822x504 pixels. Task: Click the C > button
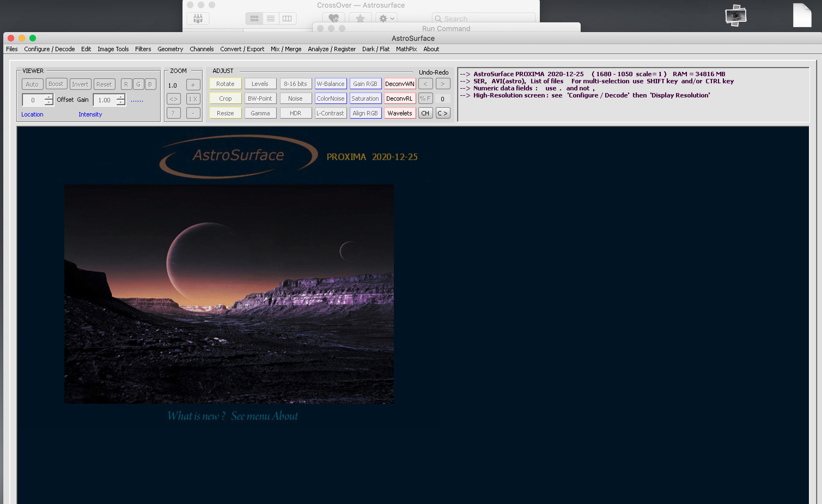[x=443, y=113]
